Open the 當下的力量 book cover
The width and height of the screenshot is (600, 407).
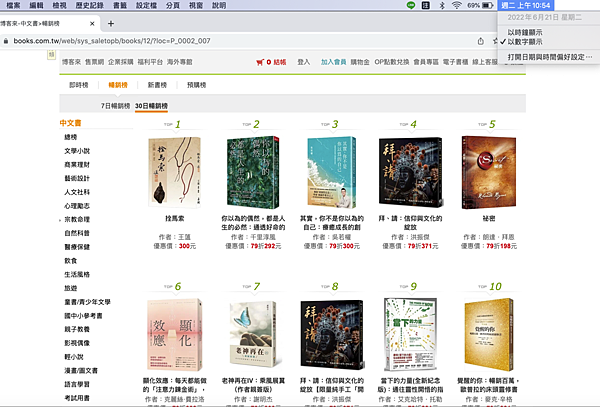[x=410, y=334]
